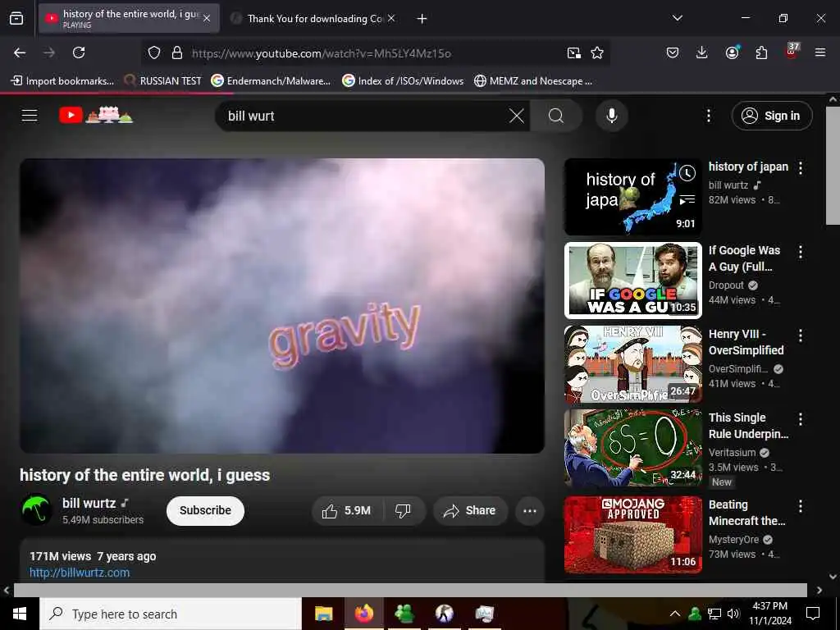Open Firefox account icon

[732, 52]
